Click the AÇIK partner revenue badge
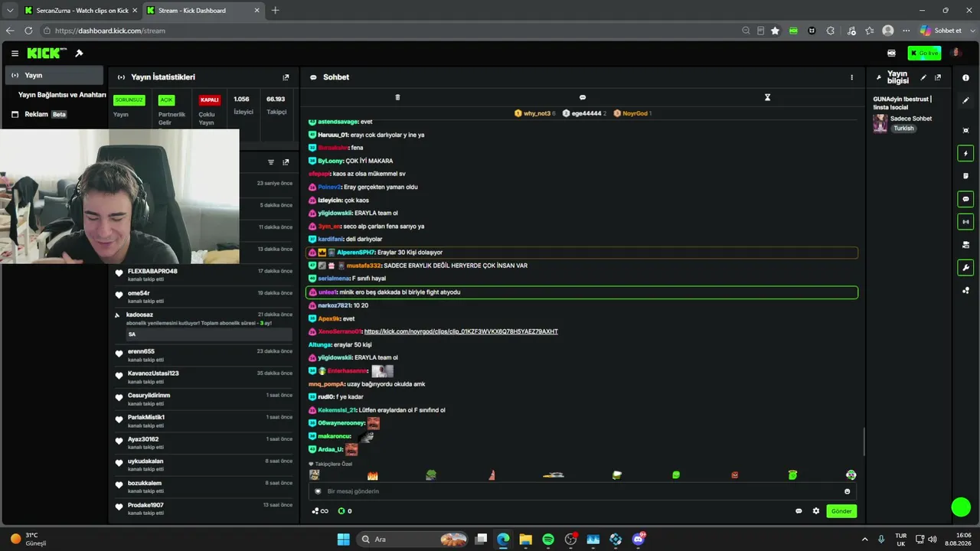Viewport: 980px width, 551px height. click(x=166, y=99)
